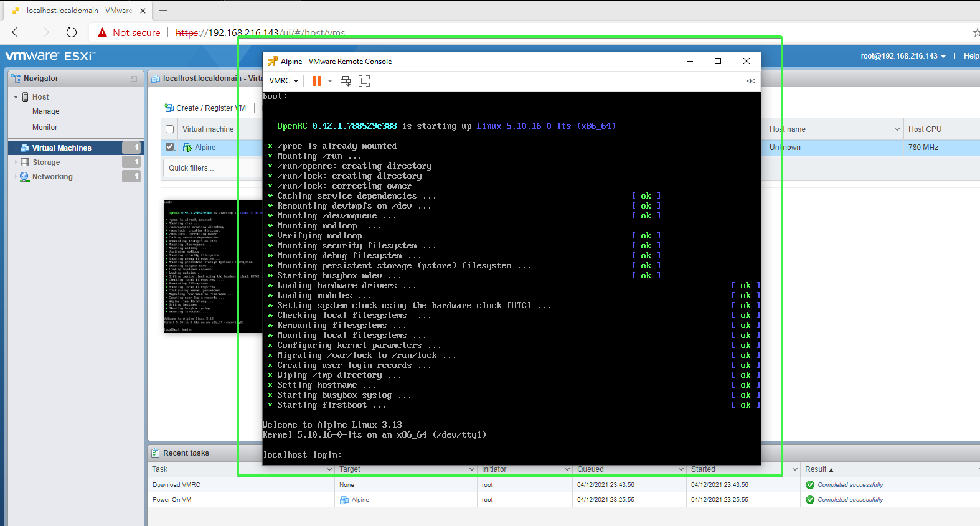Open Networking in Navigator

[52, 177]
